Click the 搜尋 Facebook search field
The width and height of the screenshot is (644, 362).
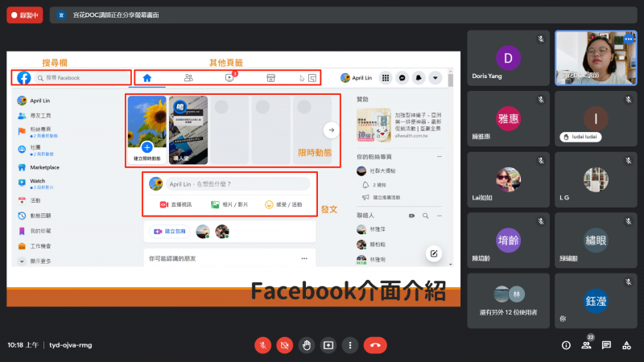point(82,77)
